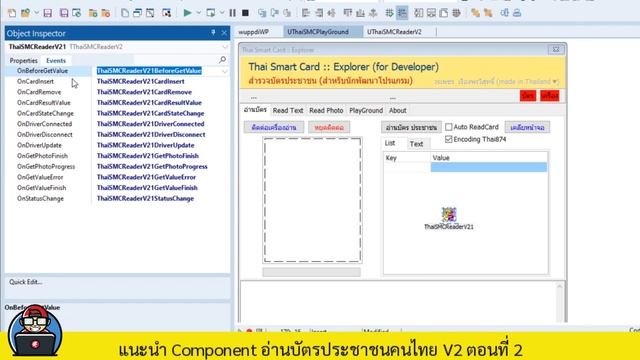Click the dashed photo placeholder box
The height and width of the screenshot is (360, 640).
tap(312, 200)
